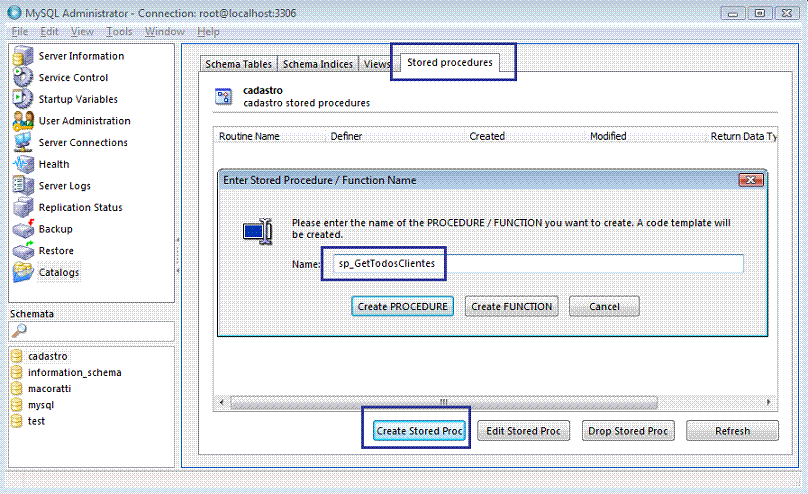Viewport: 808px width, 494px height.
Task: Click the Replication Status icon
Action: pos(23,207)
